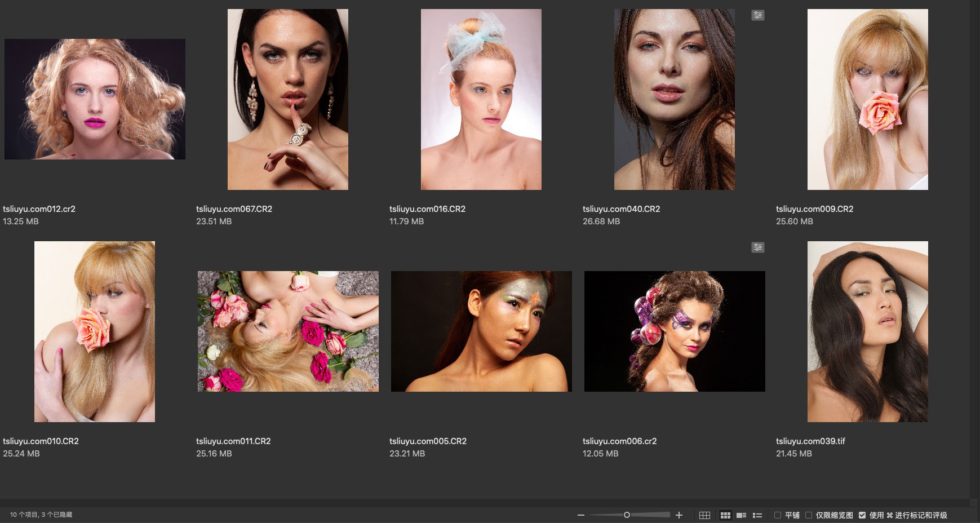980x523 pixels.
Task: Click the adjustment settings badge on tsliuyu.com040.CR2
Action: (758, 15)
